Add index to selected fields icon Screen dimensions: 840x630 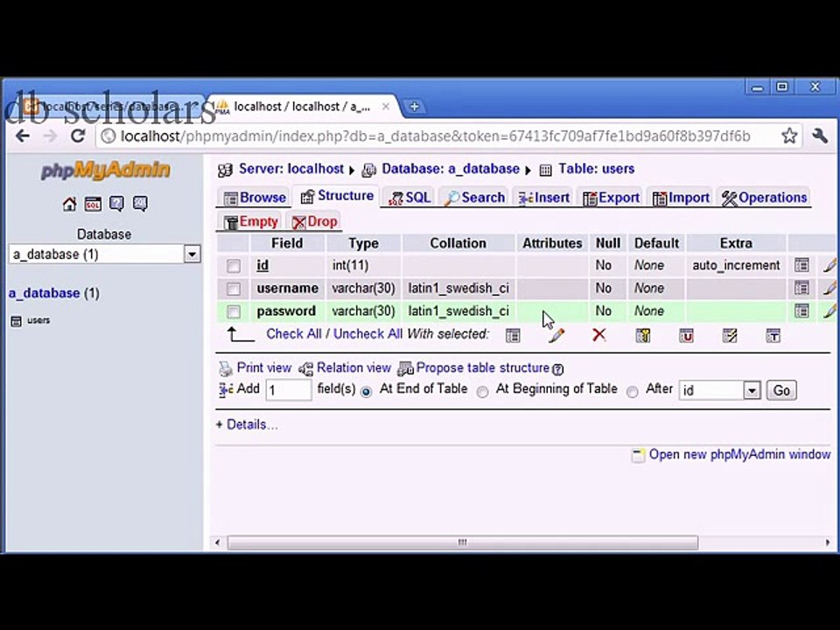(x=730, y=335)
